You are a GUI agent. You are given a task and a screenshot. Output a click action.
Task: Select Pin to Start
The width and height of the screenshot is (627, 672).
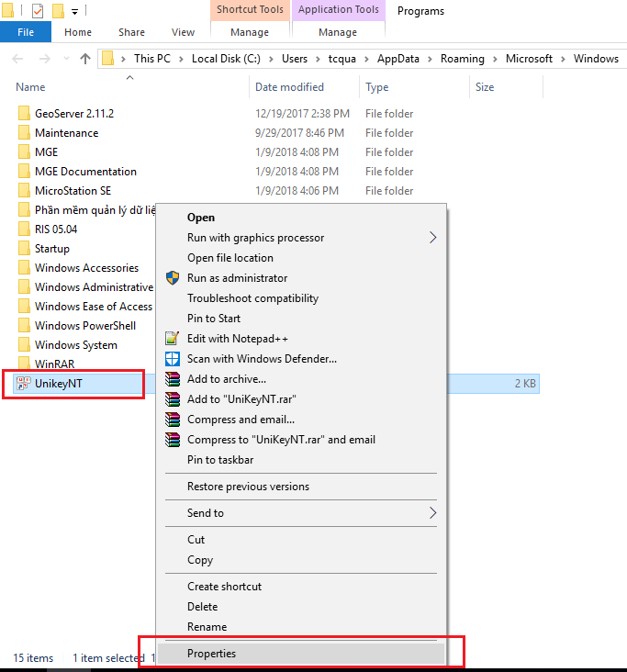(302, 318)
